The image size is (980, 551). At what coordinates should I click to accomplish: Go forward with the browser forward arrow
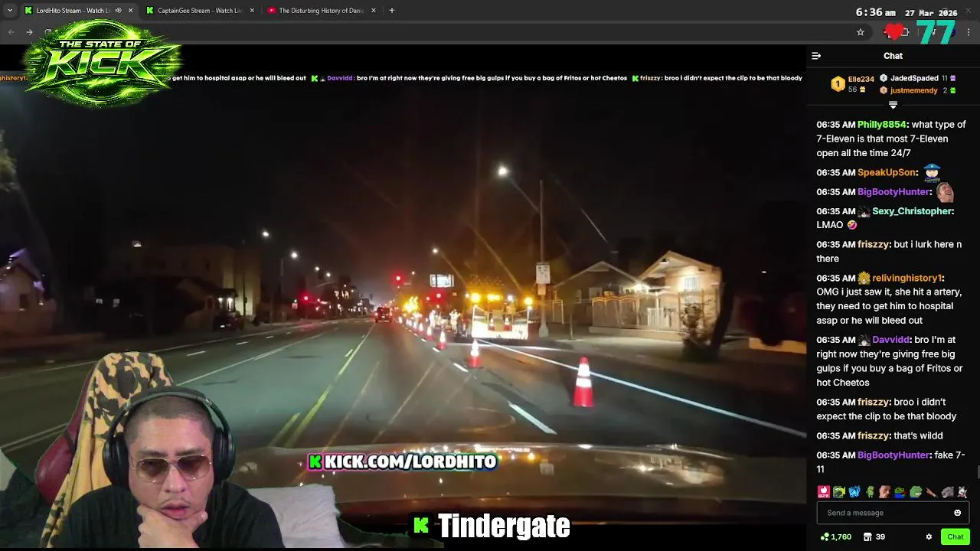click(29, 32)
